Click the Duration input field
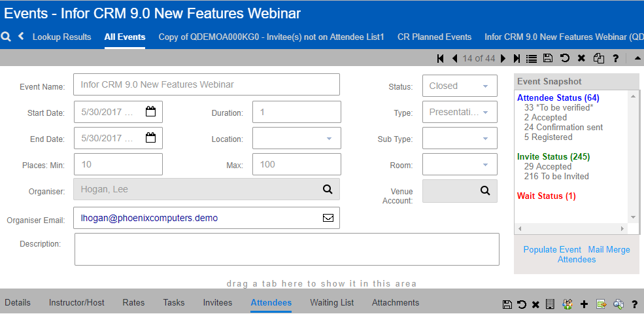The image size is (644, 316). 297,112
